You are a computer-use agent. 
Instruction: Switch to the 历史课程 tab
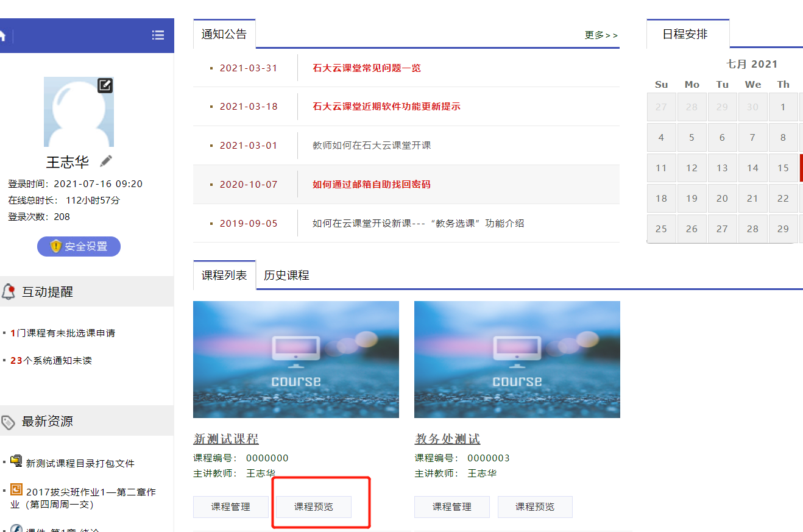[286, 275]
